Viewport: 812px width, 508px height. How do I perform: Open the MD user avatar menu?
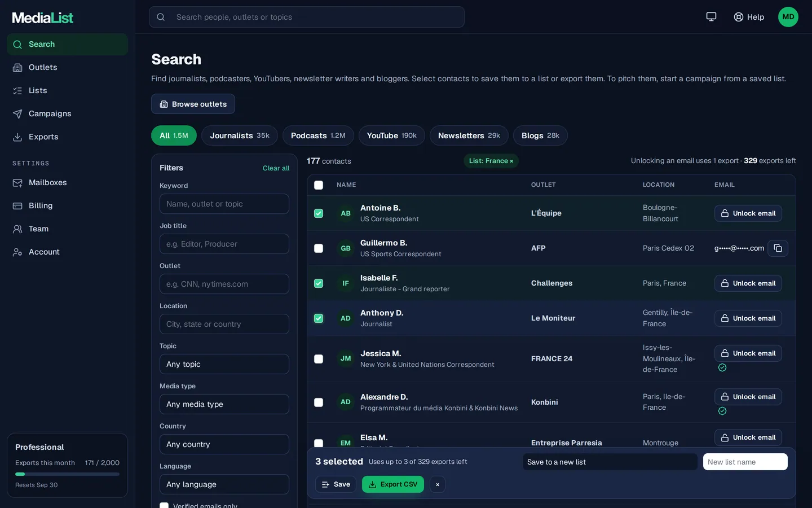pyautogui.click(x=788, y=17)
